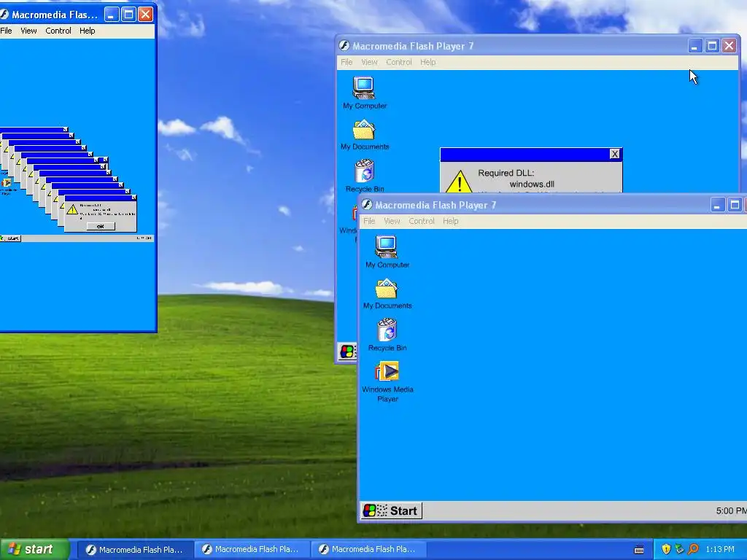Close the left Flash window
This screenshot has width=747, height=560.
pyautogui.click(x=145, y=15)
